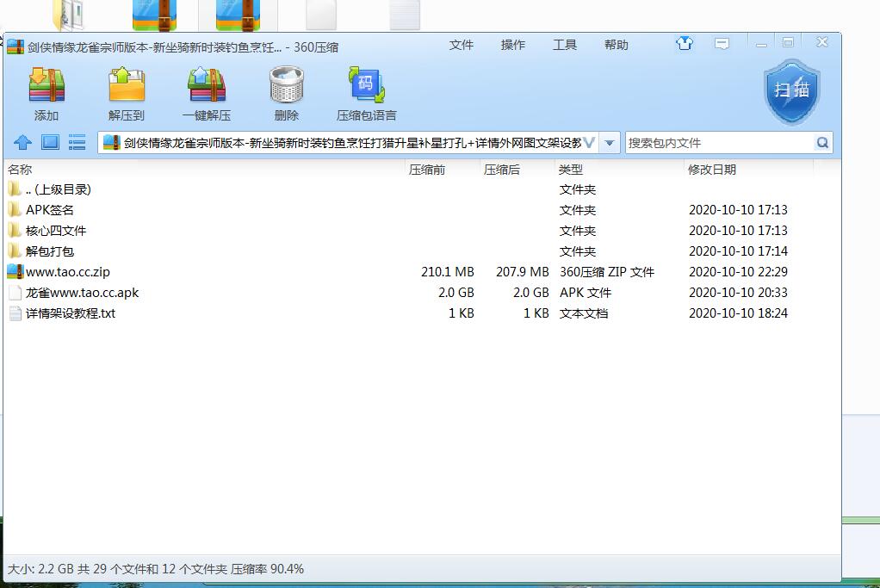880x588 pixels.
Task: Go up one level with the up arrow
Action: click(23, 143)
